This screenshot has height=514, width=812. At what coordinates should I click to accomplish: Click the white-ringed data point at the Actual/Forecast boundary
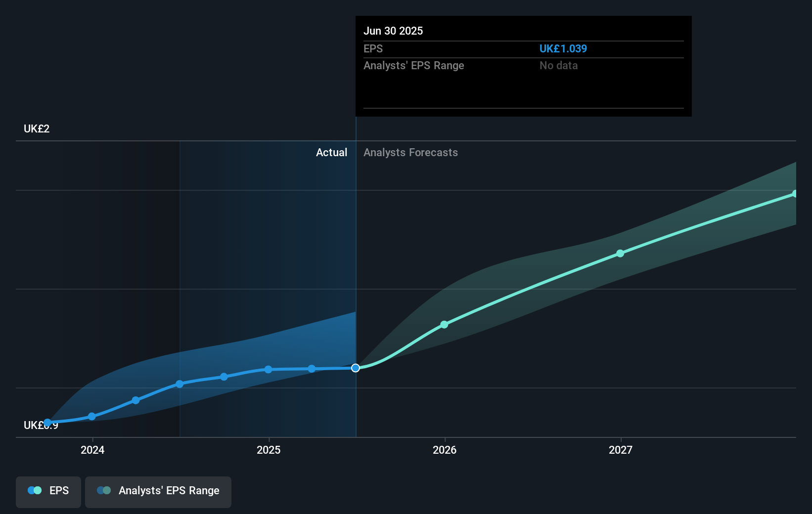(x=355, y=368)
